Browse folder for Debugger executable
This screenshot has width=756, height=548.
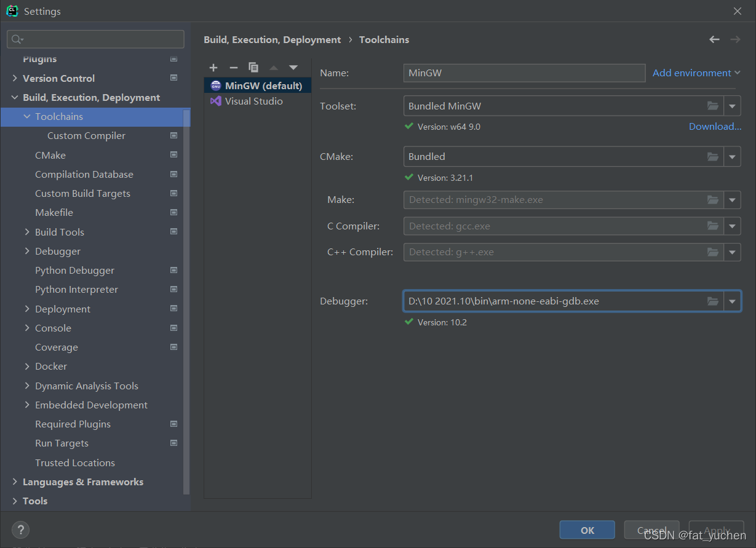(x=713, y=301)
